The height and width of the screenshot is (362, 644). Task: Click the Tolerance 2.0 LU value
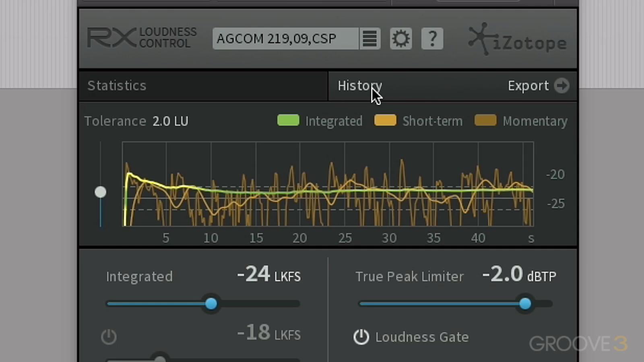coord(170,121)
